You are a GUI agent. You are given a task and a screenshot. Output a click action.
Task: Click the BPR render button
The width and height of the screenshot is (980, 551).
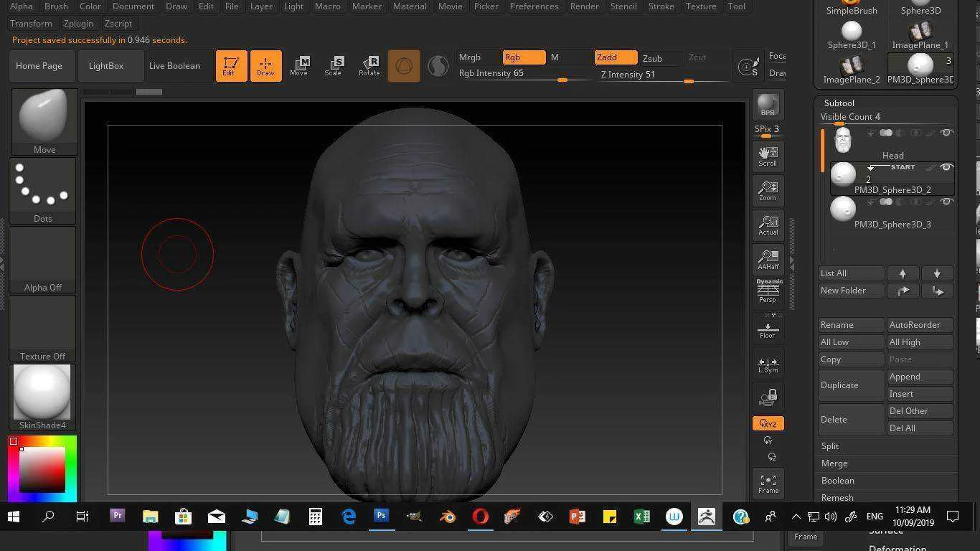click(768, 105)
